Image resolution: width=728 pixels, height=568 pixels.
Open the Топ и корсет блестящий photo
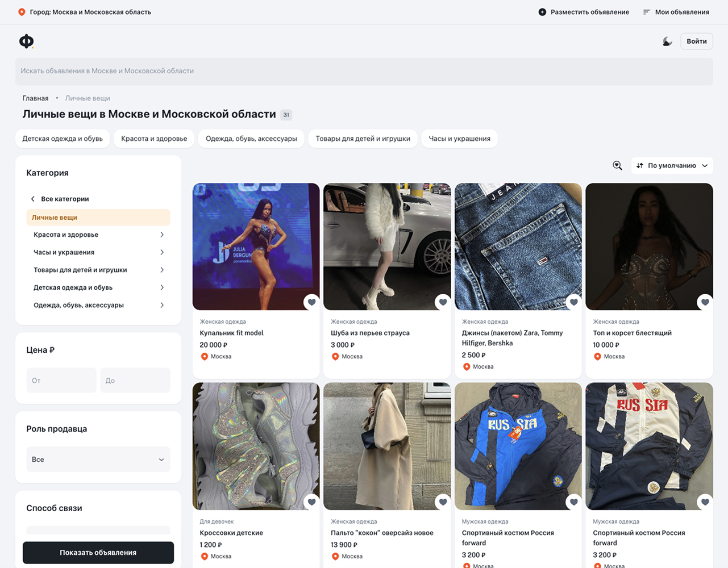click(649, 247)
